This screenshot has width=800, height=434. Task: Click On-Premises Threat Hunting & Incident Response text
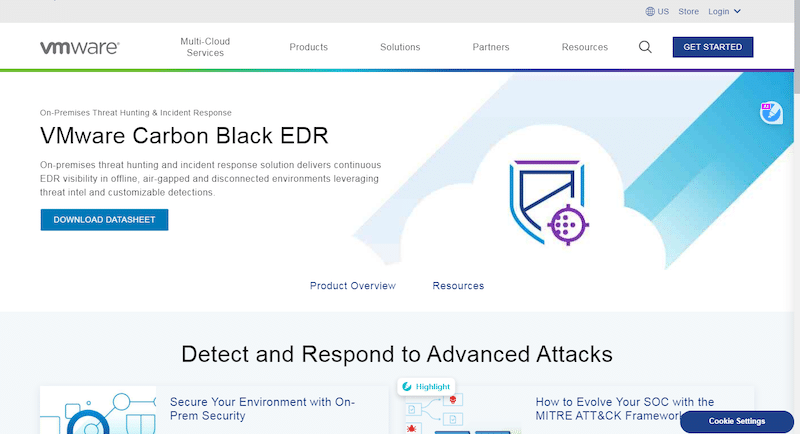point(136,113)
